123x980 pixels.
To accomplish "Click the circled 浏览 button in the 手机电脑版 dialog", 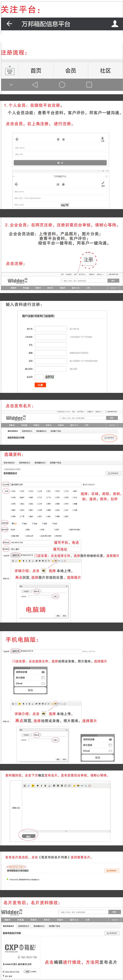I will coord(56,740).
